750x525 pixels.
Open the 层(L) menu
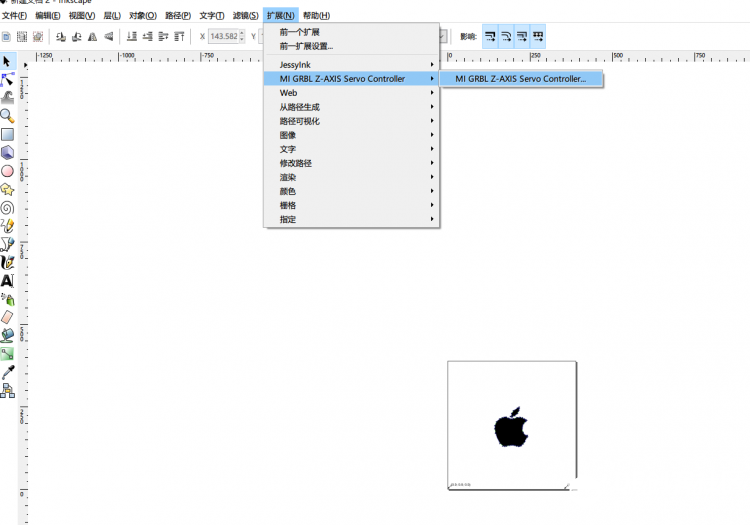point(112,15)
